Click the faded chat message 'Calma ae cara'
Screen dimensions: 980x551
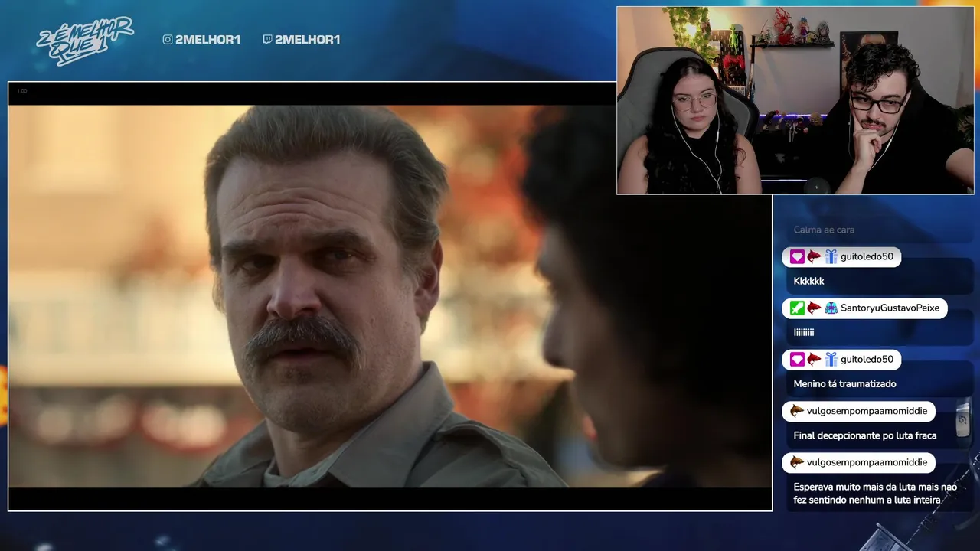pyautogui.click(x=824, y=230)
